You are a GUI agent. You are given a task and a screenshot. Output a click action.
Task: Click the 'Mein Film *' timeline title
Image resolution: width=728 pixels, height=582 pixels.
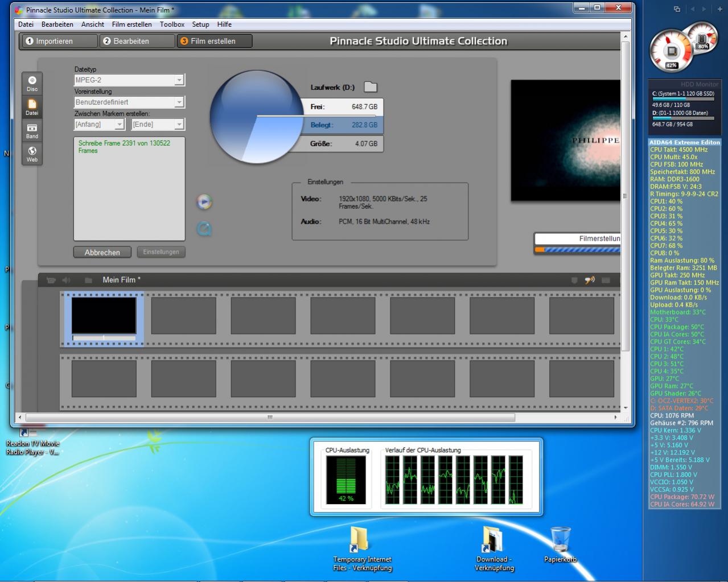pyautogui.click(x=121, y=280)
